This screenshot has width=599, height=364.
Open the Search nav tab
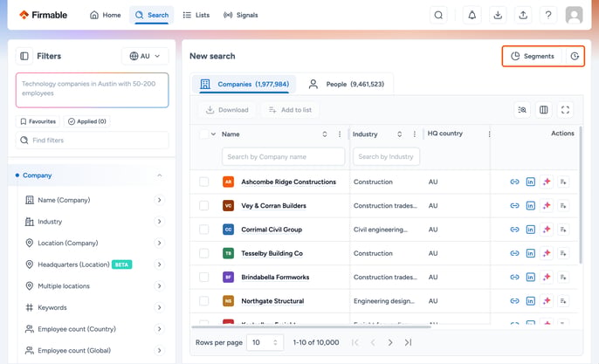(152, 15)
